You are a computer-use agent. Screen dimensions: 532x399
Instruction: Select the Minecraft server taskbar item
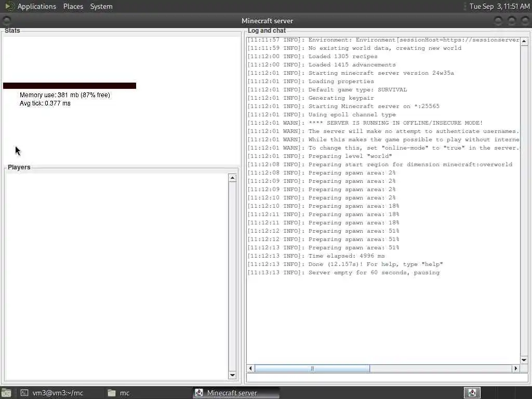236,393
